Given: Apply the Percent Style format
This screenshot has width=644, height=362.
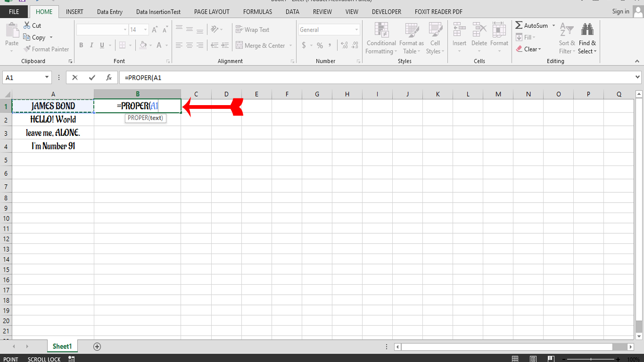Looking at the screenshot, I should coord(320,45).
